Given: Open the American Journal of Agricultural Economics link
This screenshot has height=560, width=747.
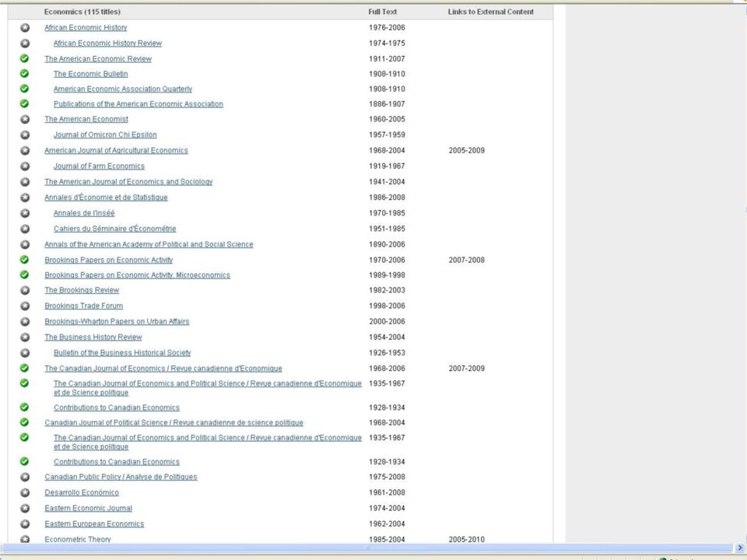Looking at the screenshot, I should tap(116, 150).
